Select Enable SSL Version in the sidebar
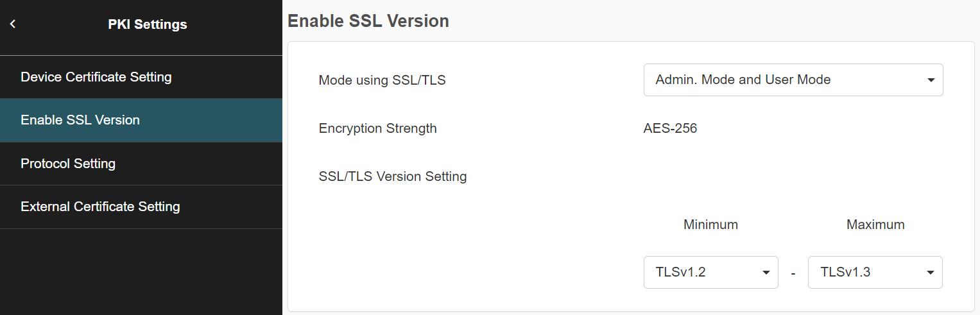980x315 pixels. click(80, 120)
